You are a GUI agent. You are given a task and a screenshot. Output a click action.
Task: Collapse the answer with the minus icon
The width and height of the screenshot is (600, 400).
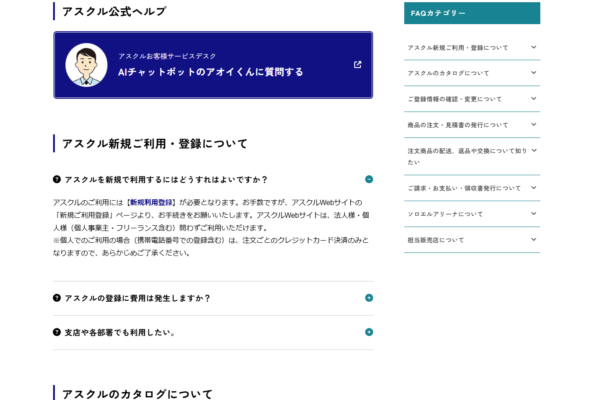pyautogui.click(x=369, y=179)
